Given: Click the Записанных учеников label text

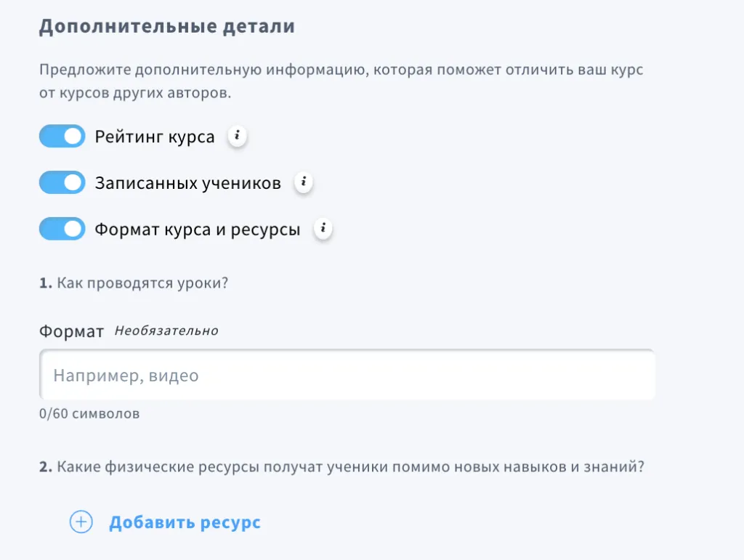Looking at the screenshot, I should coord(188,183).
